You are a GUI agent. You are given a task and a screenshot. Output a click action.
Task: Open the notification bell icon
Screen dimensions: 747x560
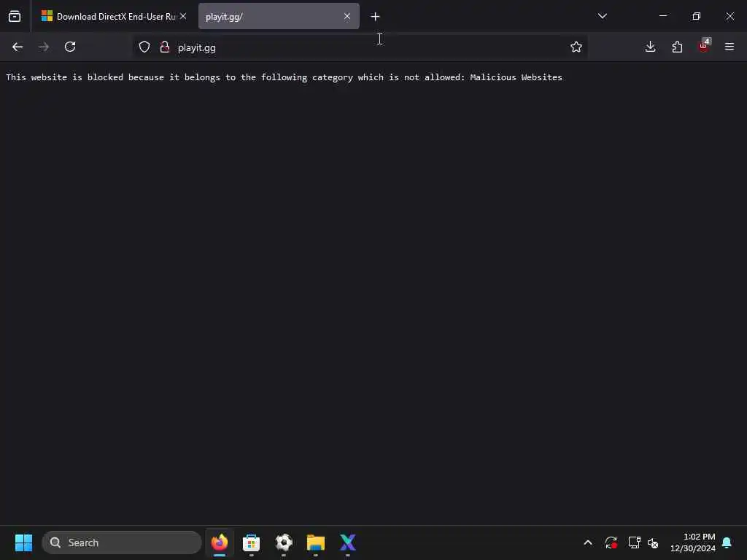point(727,542)
